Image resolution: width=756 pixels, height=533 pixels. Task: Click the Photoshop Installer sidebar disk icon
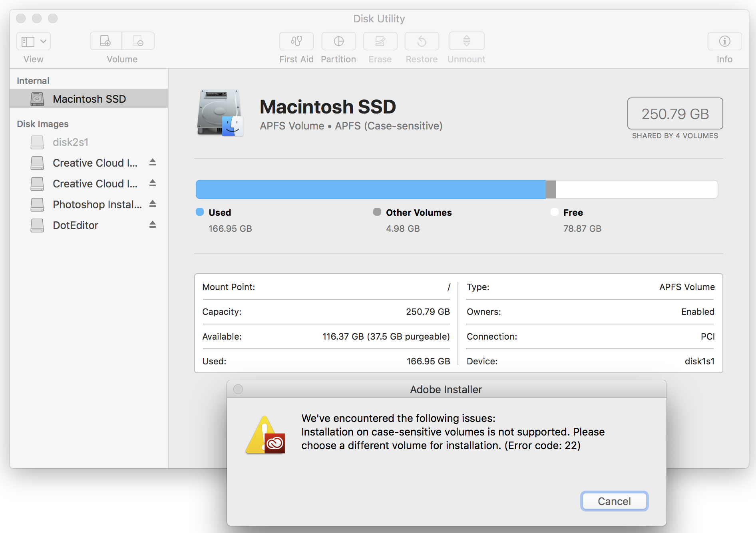tap(37, 205)
